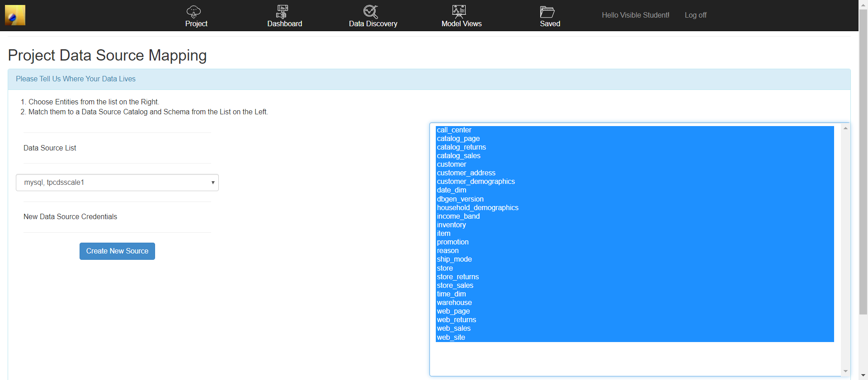Click Please Tell Us Where Your Data Lives

click(x=75, y=79)
